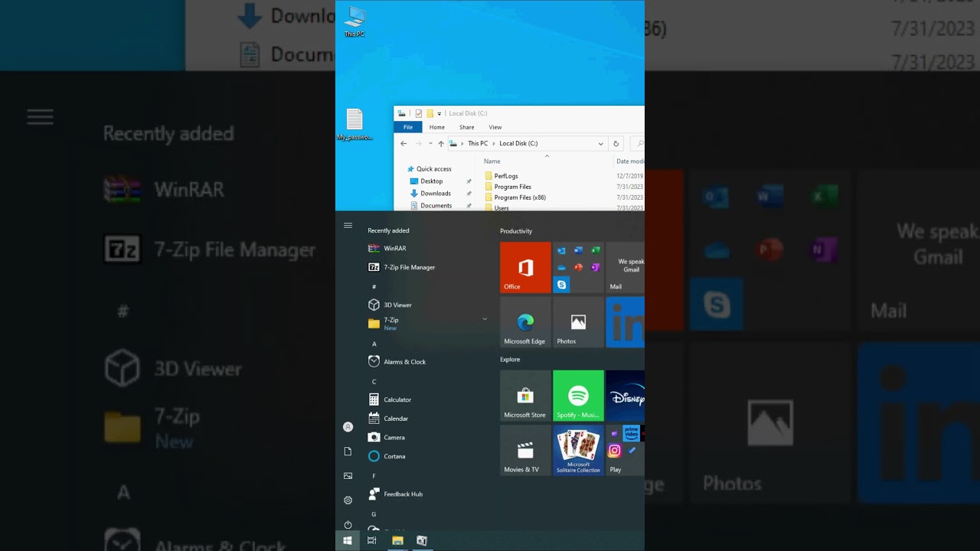Select the My_passwo... text file on desktop
The width and height of the screenshot is (980, 551).
(x=354, y=125)
